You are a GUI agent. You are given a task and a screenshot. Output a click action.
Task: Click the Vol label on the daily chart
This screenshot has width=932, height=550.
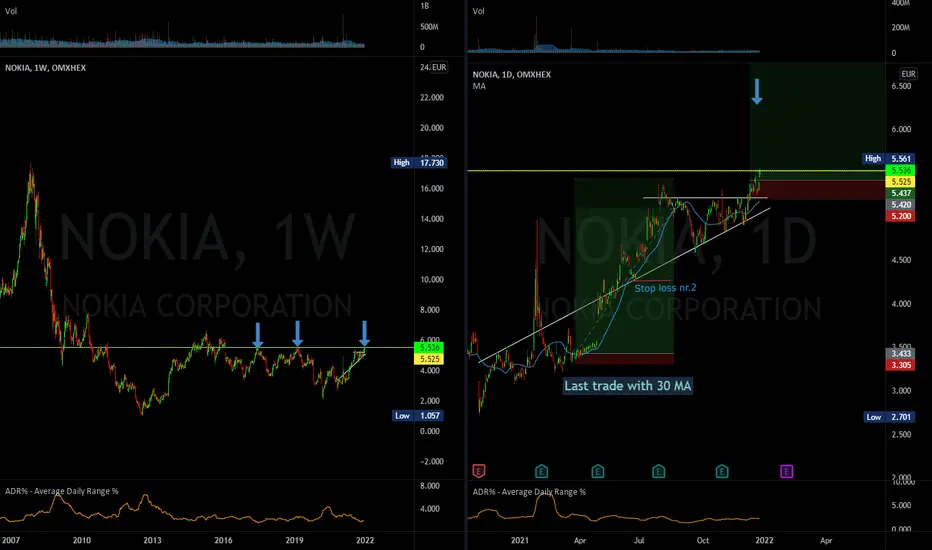tap(478, 11)
